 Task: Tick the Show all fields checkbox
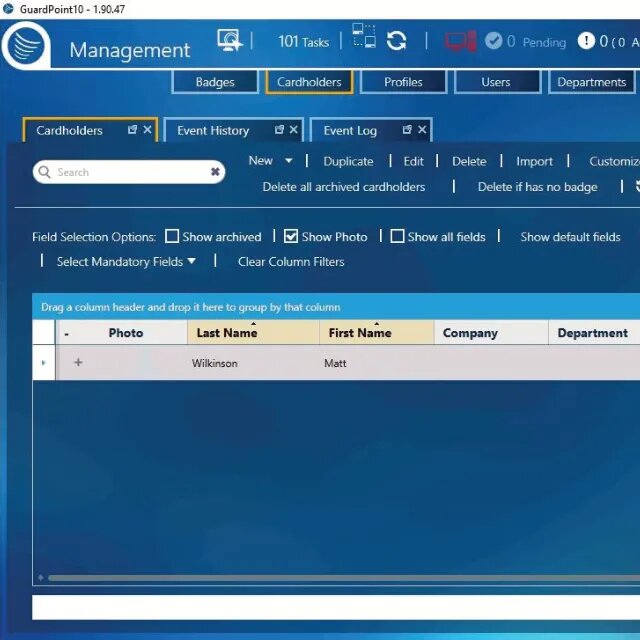coord(397,236)
